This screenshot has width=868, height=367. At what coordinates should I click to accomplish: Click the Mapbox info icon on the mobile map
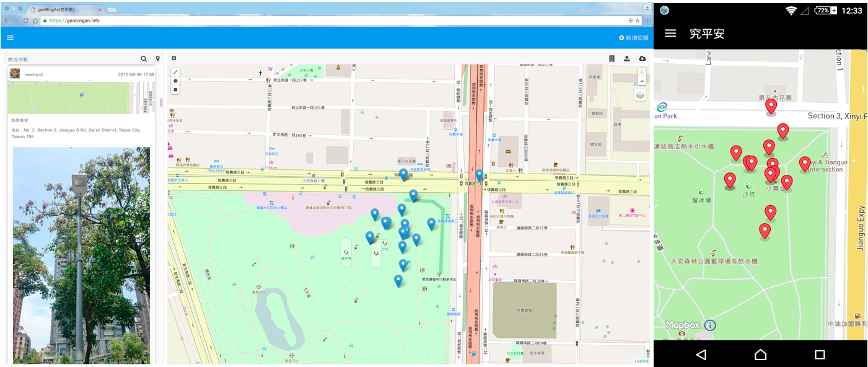(710, 325)
